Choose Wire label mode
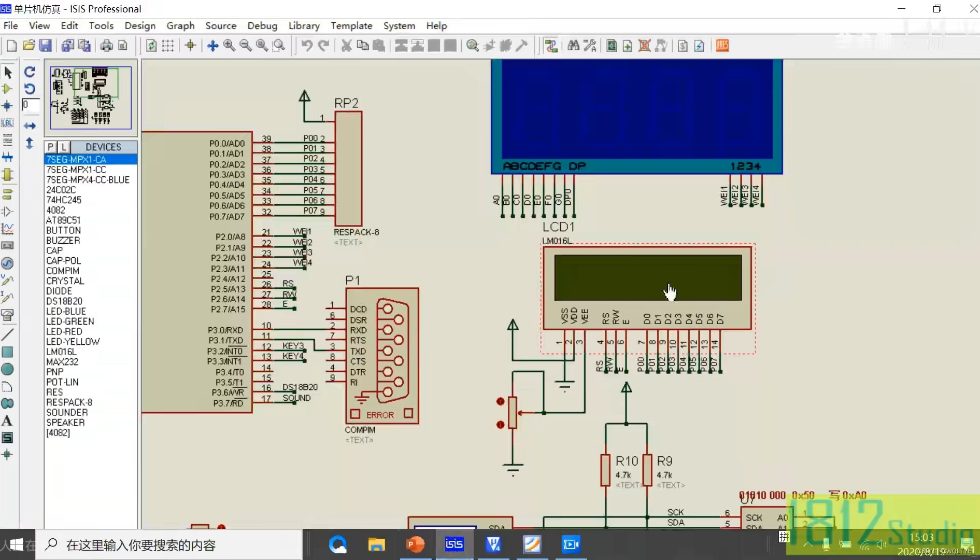The image size is (980, 560). (8, 123)
